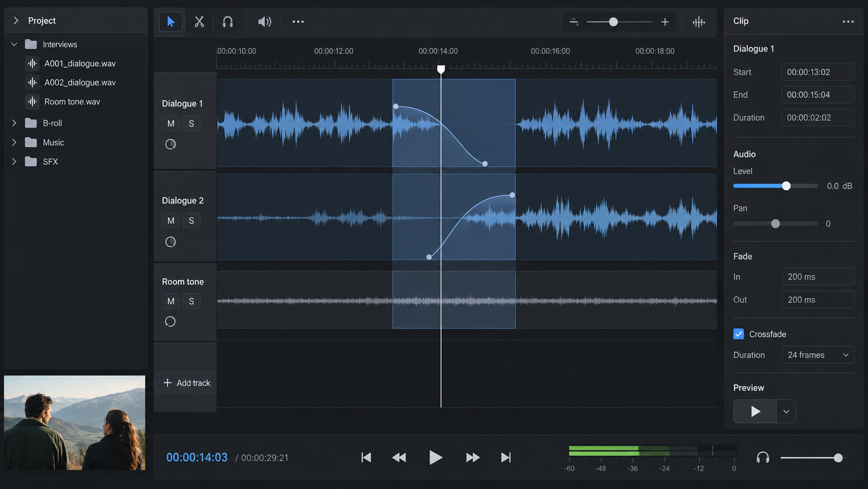
Task: Click the audio Level slider handle
Action: point(786,186)
